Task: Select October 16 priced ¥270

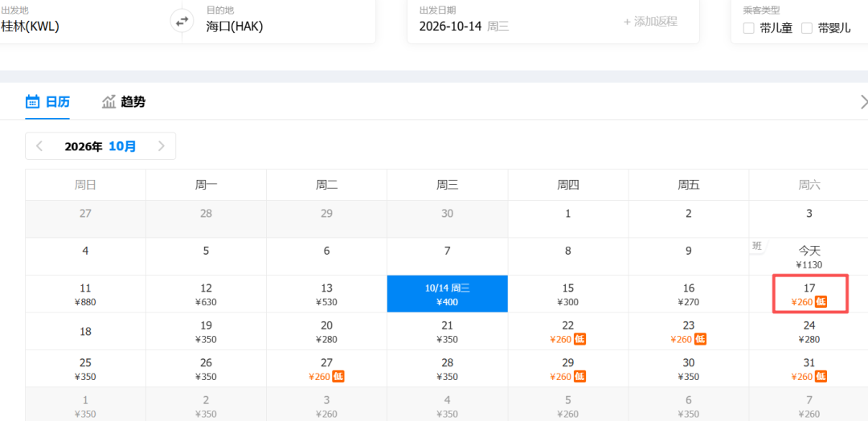Action: [689, 294]
